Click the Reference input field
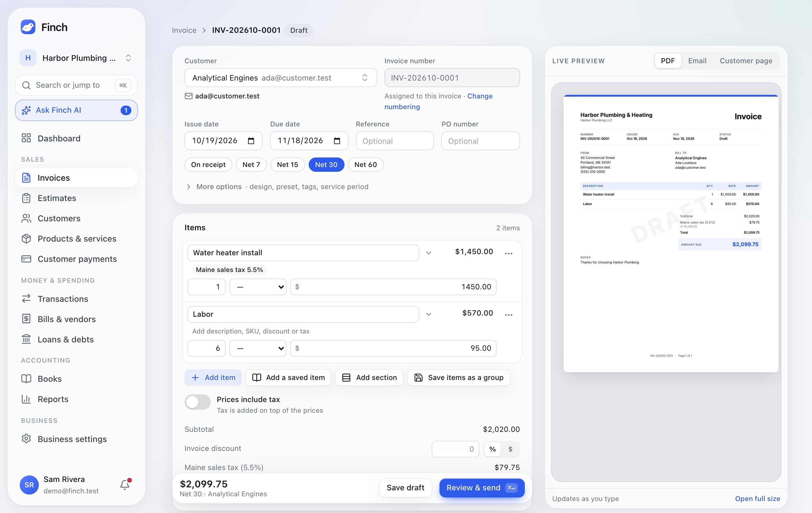Viewport: 812px width, 513px height. point(395,141)
